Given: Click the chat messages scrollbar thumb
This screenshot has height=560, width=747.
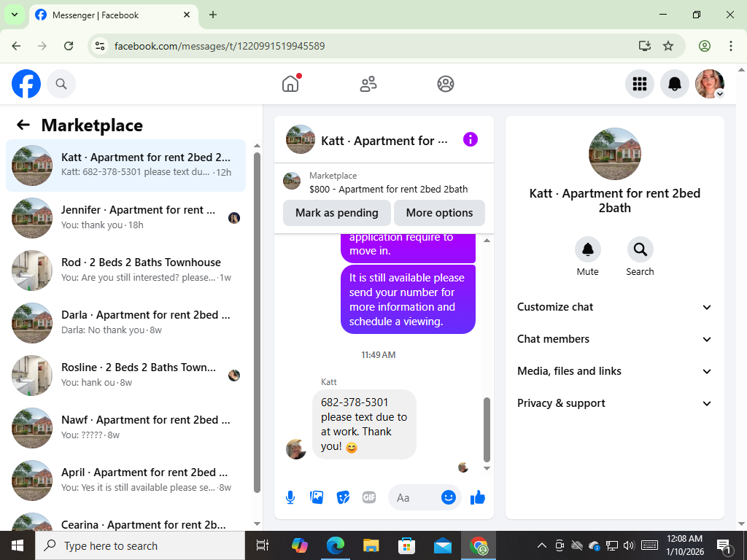Looking at the screenshot, I should pos(487,430).
